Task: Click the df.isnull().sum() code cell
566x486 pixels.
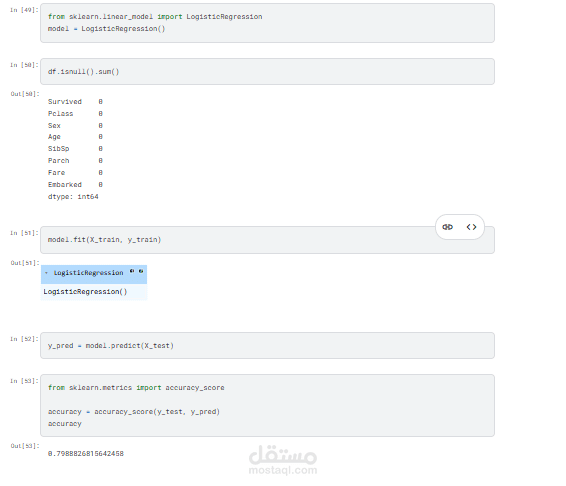Action: (267, 71)
